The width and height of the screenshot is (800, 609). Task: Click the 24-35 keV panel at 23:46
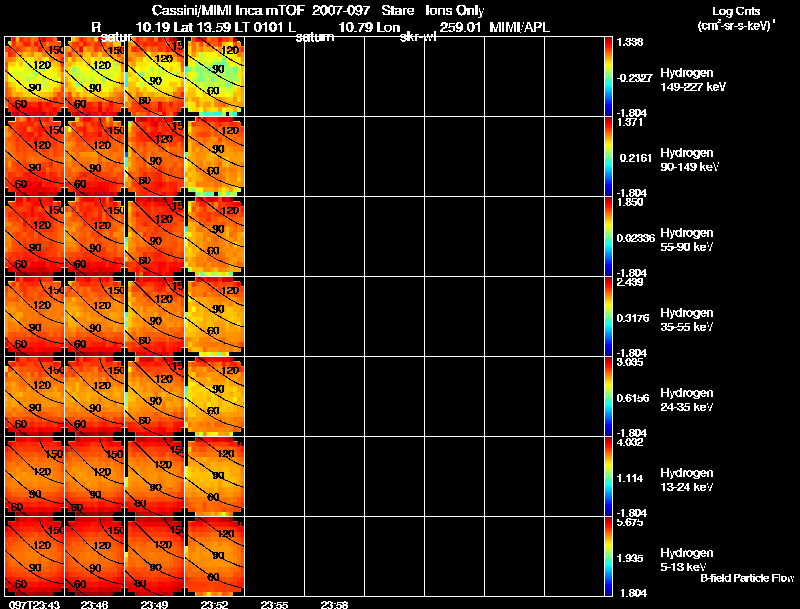coord(94,397)
